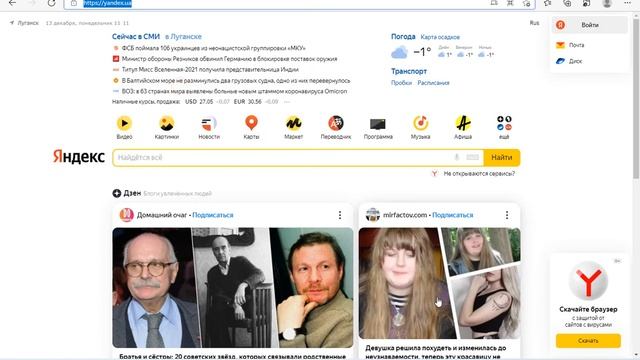The height and width of the screenshot is (360, 640).
Task: Open options menu for mirfactov.com card
Action: point(507,215)
